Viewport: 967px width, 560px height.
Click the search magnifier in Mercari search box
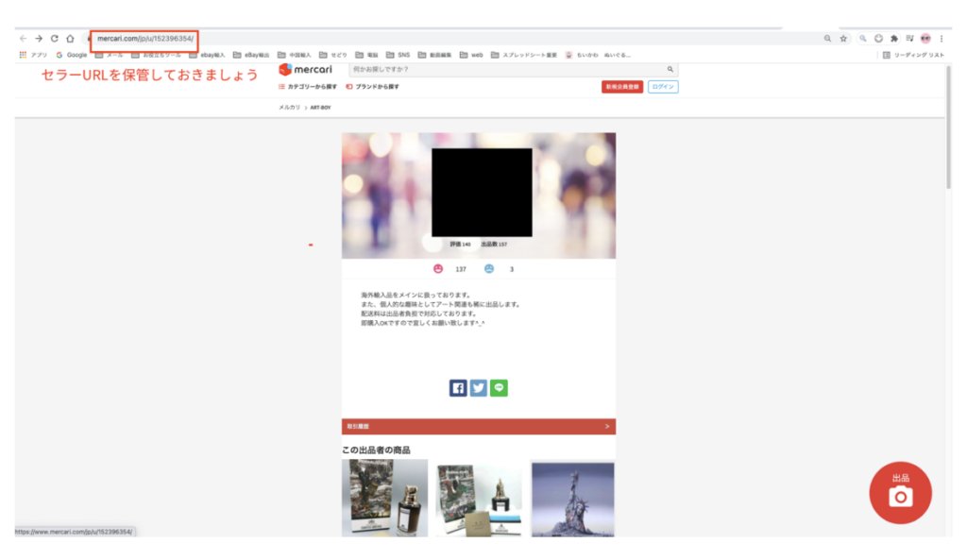coord(670,70)
